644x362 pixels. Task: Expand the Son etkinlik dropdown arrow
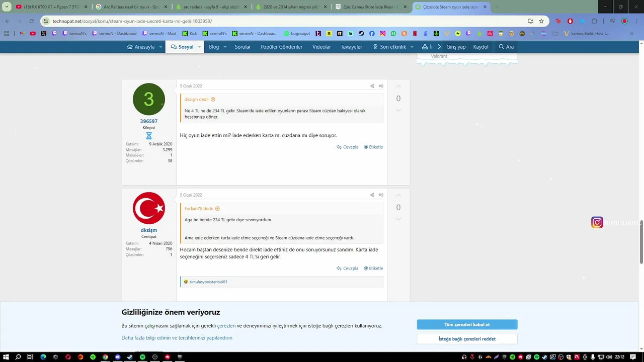[x=412, y=47]
